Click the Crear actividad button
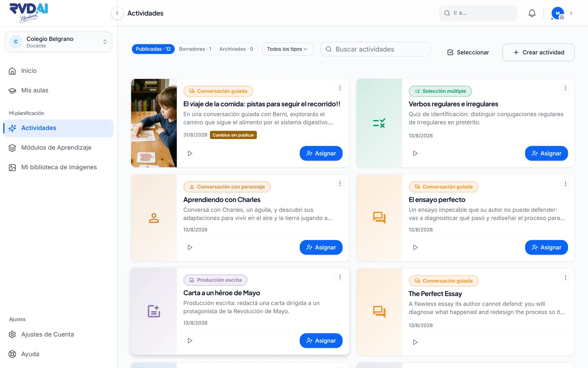588x368 pixels. pos(538,52)
